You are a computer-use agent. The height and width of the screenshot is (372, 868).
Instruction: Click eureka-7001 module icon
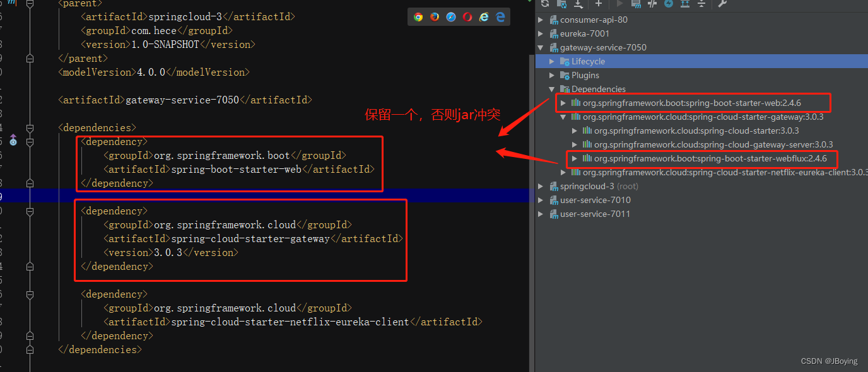pos(554,33)
